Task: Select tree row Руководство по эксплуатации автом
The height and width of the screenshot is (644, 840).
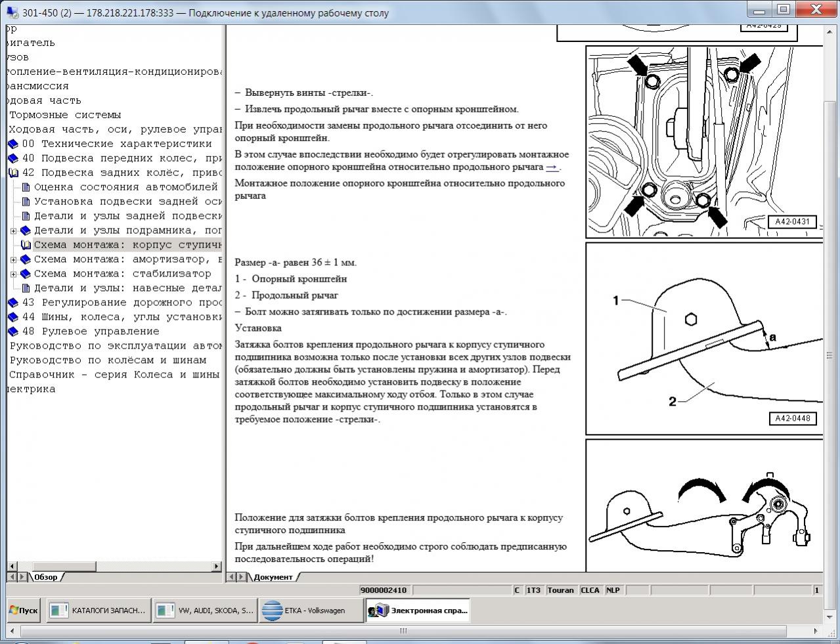Action: tap(115, 346)
